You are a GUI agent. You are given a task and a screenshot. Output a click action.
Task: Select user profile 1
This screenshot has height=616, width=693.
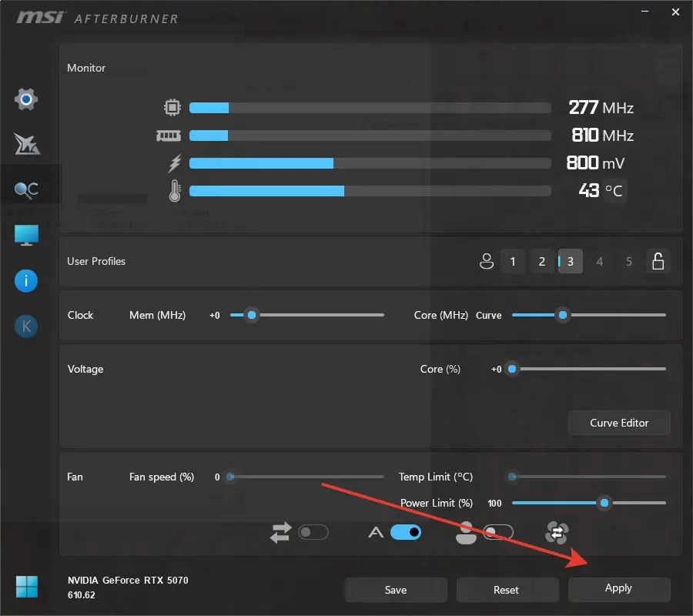(x=513, y=261)
